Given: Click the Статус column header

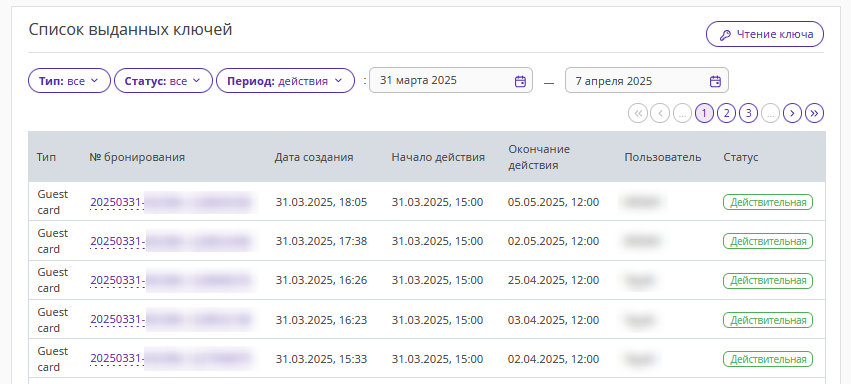Looking at the screenshot, I should [x=741, y=157].
